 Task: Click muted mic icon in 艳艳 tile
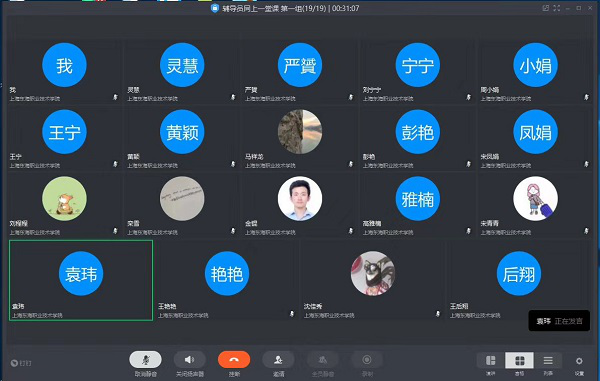click(292, 314)
